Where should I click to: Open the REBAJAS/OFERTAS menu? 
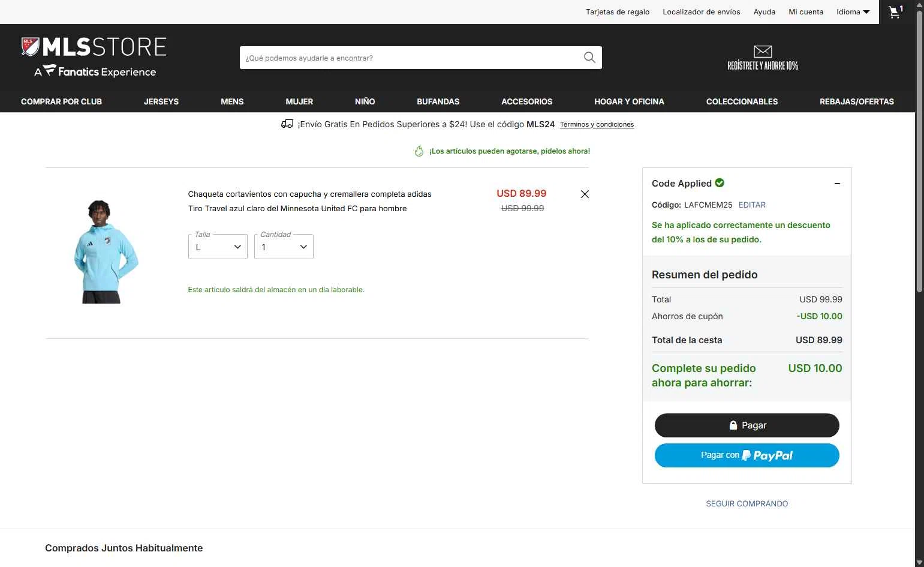pyautogui.click(x=857, y=101)
